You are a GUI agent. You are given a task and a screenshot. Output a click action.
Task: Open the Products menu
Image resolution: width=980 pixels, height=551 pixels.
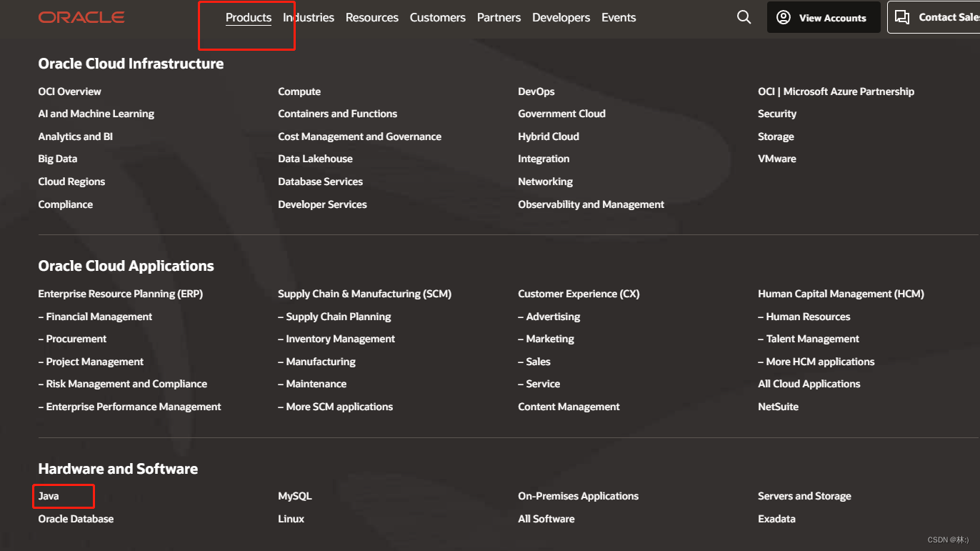click(249, 17)
